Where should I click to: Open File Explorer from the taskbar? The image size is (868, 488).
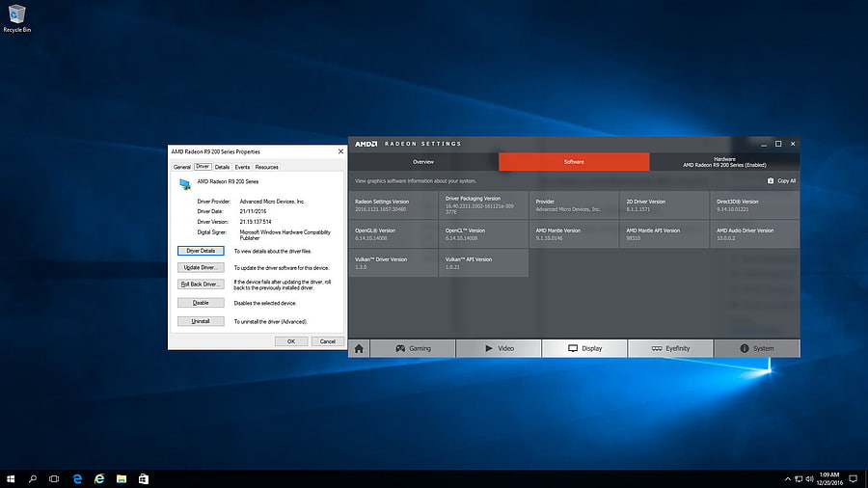[122, 478]
